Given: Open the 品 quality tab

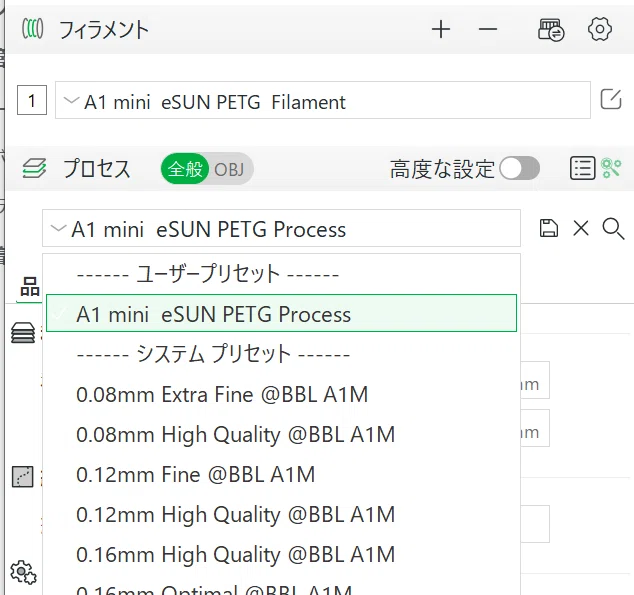Looking at the screenshot, I should click(30, 287).
